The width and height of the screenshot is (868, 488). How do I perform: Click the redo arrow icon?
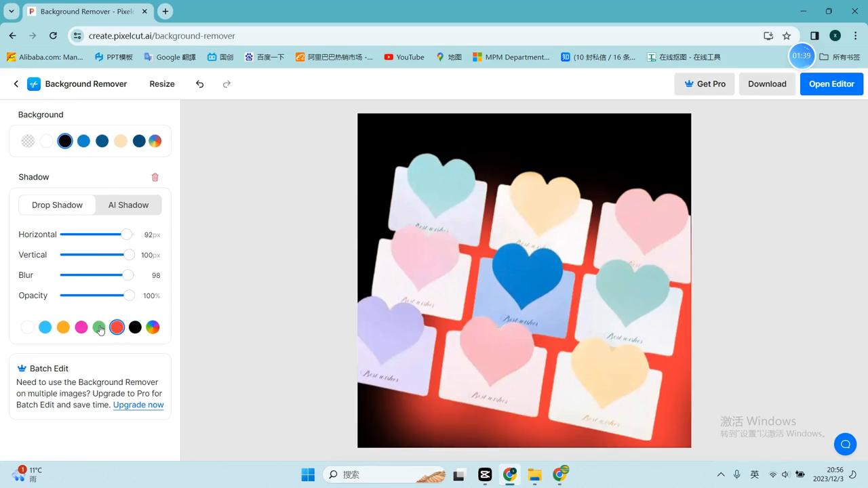tap(226, 84)
